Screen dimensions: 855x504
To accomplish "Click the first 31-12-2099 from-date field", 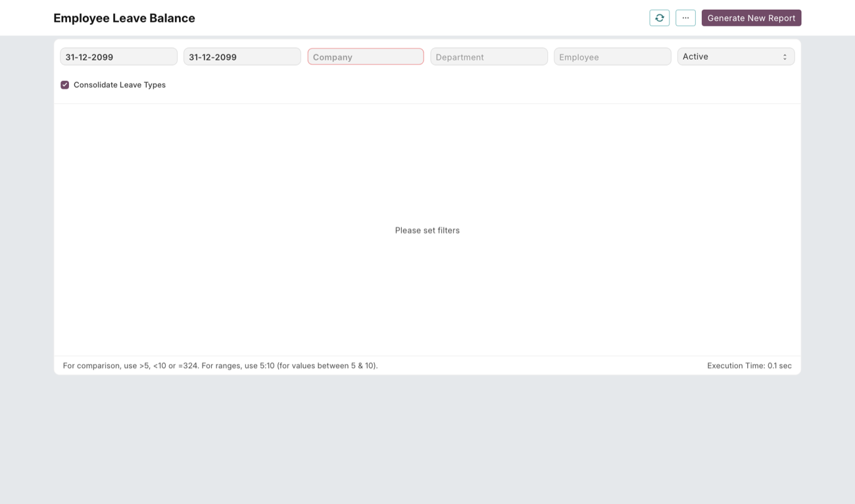I will [119, 57].
